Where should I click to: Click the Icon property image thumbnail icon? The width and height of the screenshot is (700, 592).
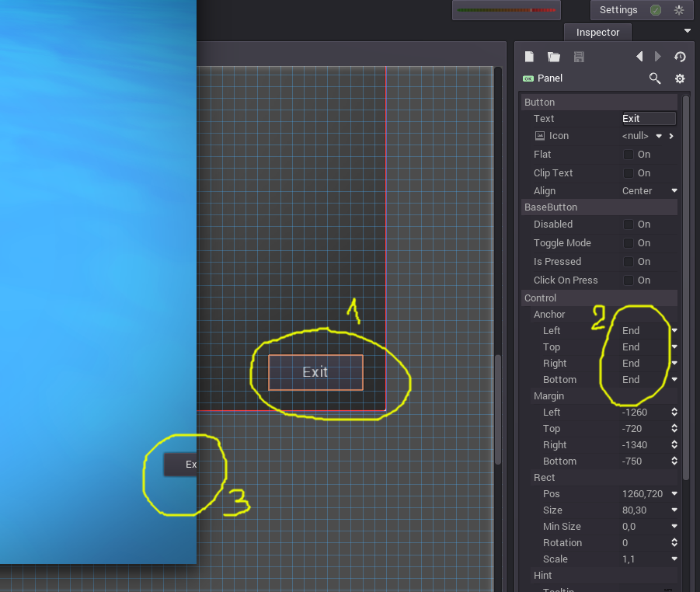[538, 136]
